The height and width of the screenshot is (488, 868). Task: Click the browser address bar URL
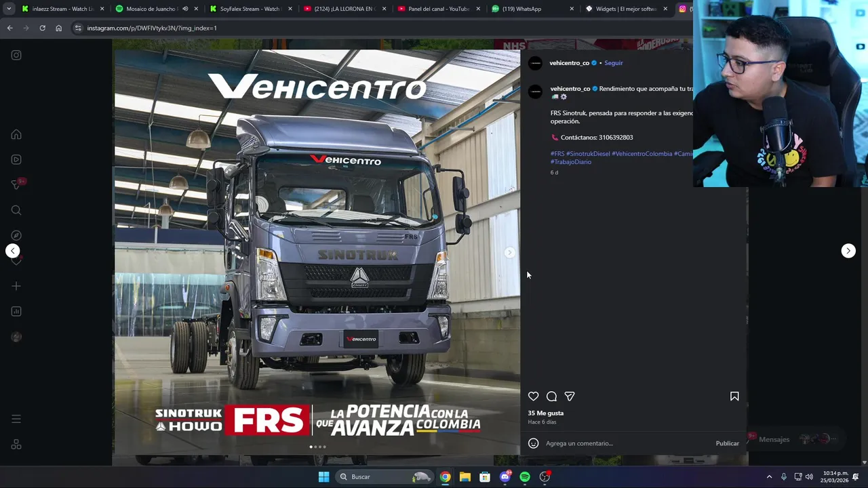152,28
